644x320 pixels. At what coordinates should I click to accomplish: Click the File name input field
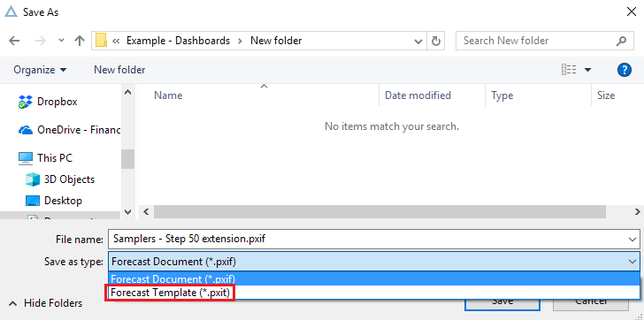[368, 239]
